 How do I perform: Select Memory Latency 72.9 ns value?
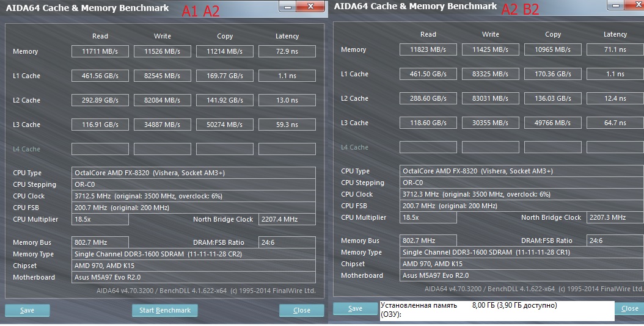point(287,51)
